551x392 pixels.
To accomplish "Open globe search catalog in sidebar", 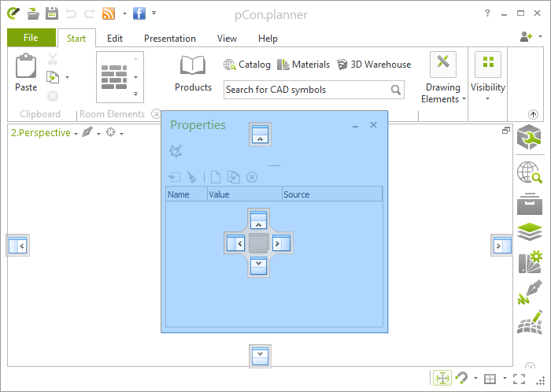I will click(530, 172).
